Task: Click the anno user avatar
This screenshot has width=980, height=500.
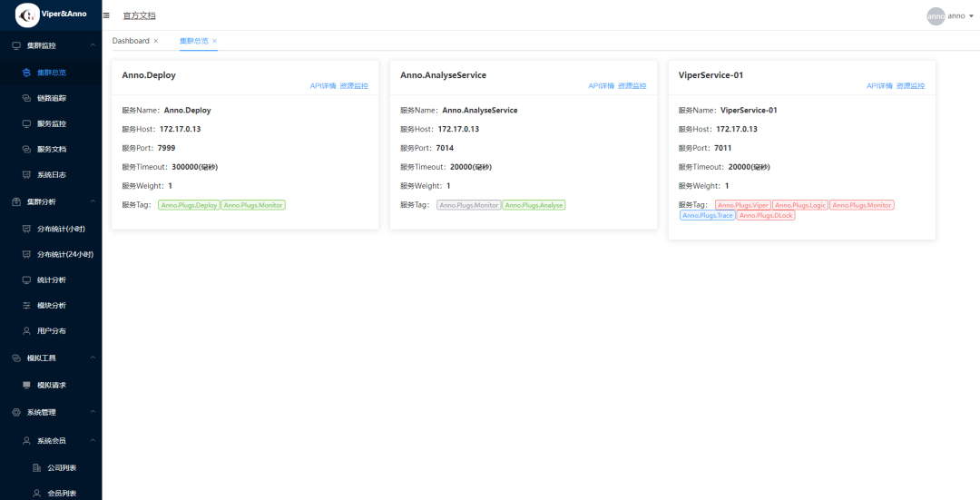Action: point(936,16)
